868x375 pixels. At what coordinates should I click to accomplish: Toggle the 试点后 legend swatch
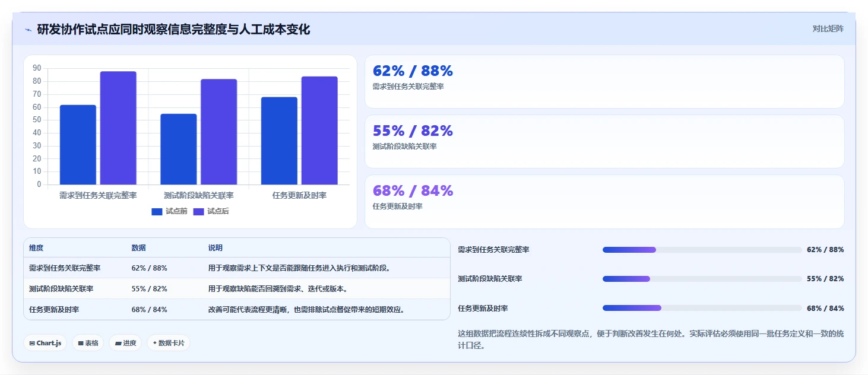click(198, 212)
